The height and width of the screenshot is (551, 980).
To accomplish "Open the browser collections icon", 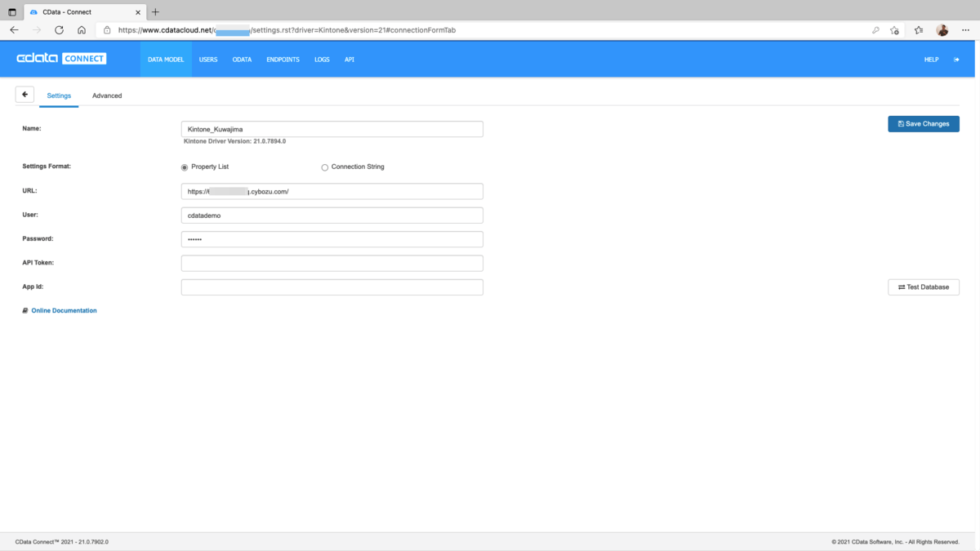I will click(x=919, y=30).
